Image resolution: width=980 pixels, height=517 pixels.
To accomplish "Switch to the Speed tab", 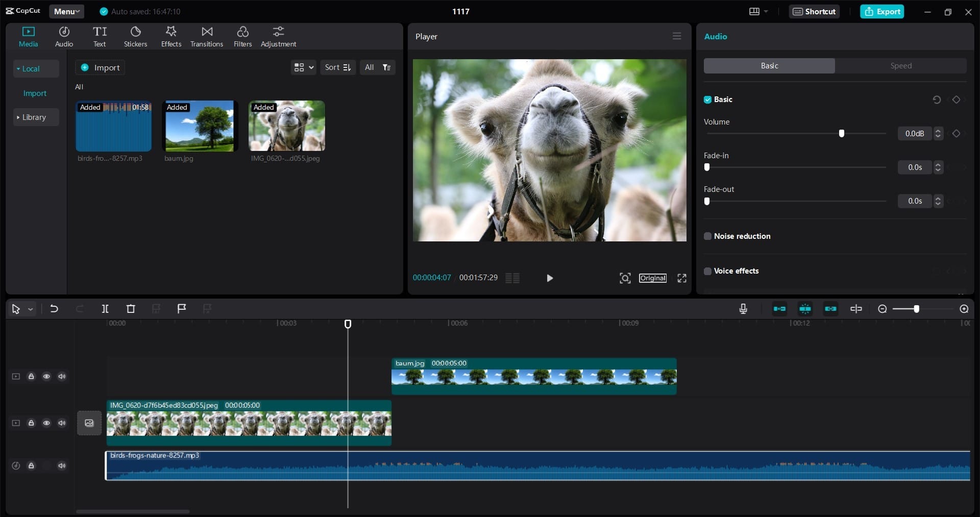I will (x=900, y=66).
